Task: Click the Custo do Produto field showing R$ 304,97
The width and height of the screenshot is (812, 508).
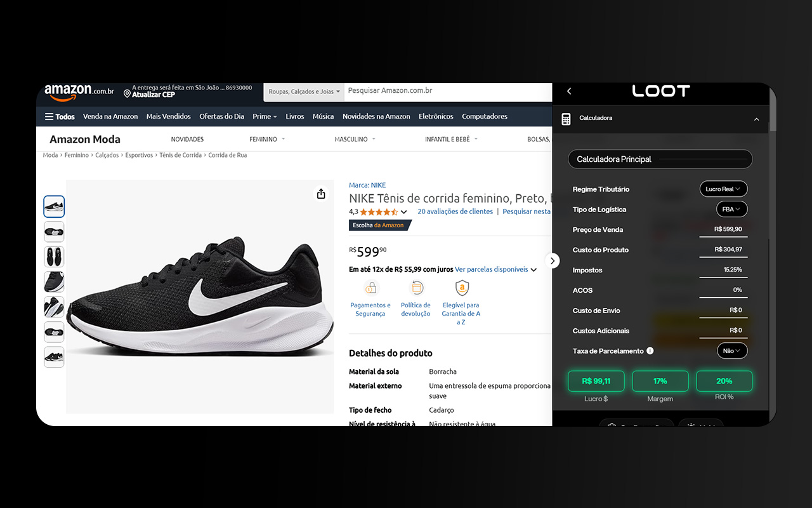Action: 723,250
